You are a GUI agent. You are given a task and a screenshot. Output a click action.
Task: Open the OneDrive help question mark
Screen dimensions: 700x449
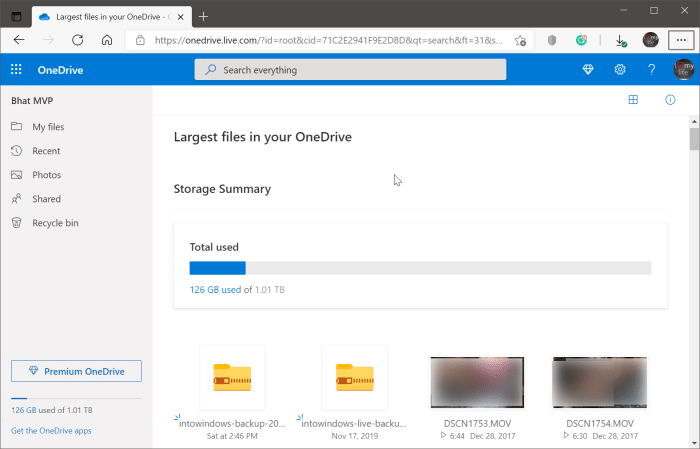(651, 70)
